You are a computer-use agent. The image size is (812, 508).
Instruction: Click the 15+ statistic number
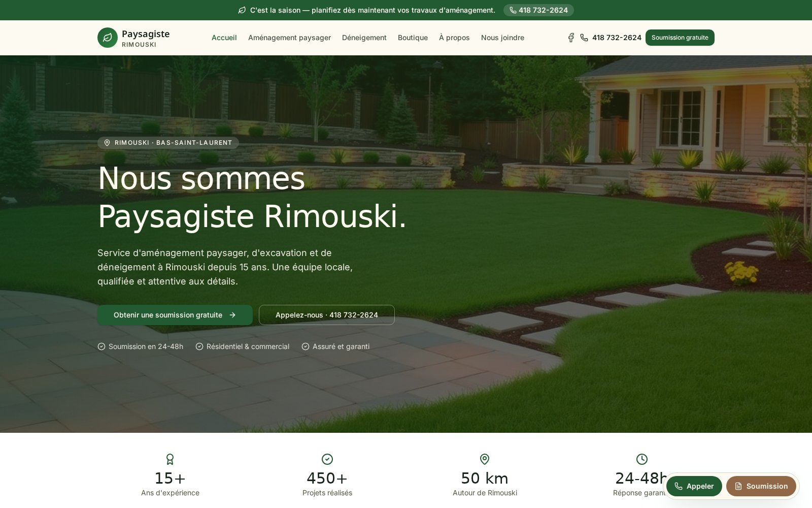point(170,478)
